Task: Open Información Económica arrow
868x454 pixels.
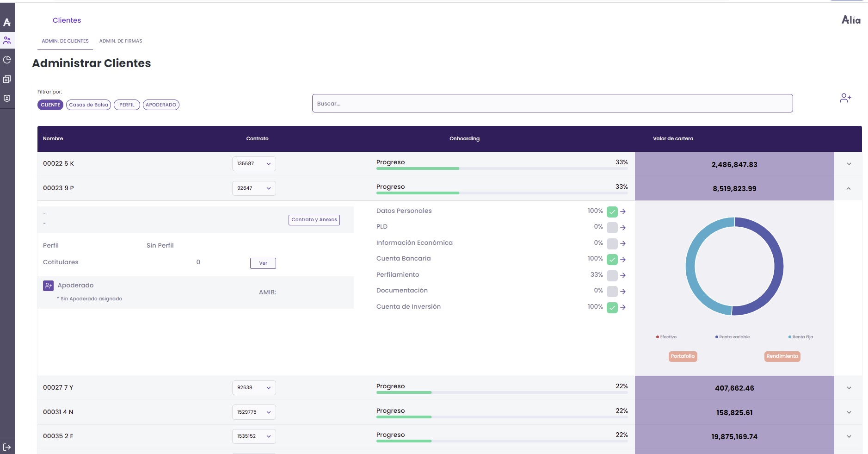Action: (x=623, y=243)
